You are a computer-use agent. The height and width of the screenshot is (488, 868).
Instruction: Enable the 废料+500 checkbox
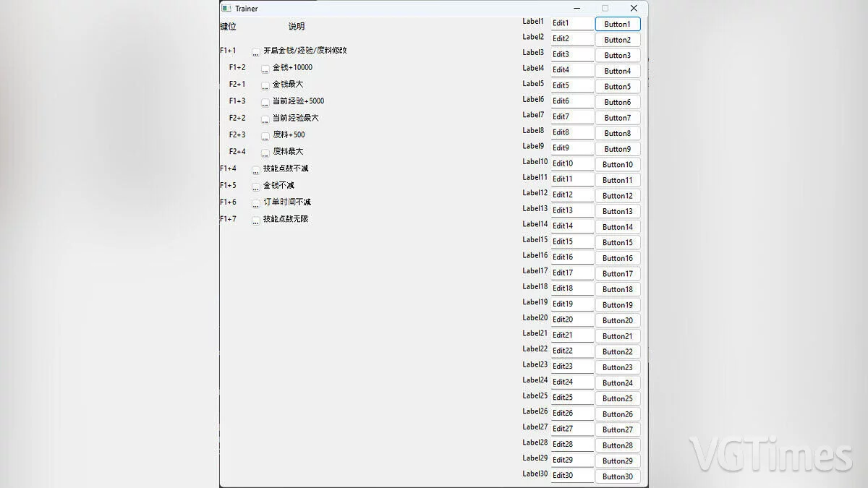point(265,136)
